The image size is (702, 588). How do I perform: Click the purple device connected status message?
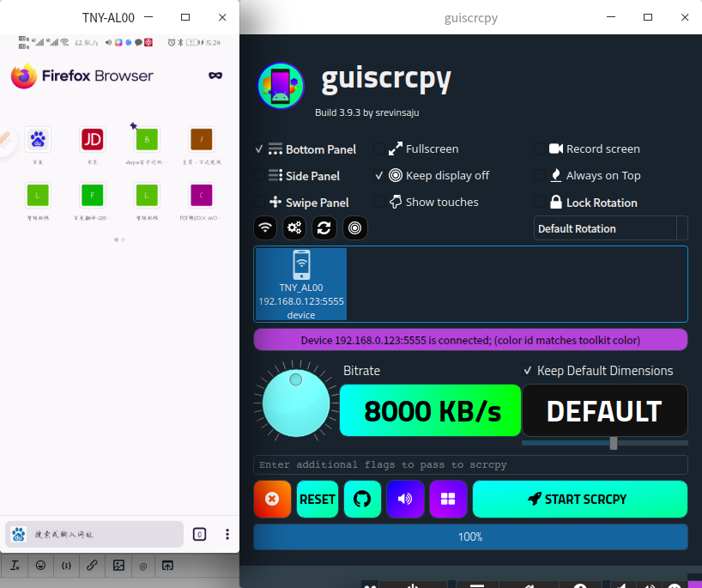470,340
